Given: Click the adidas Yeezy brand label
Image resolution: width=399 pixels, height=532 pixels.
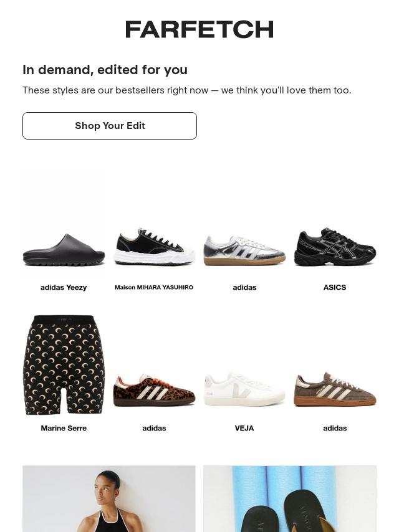Looking at the screenshot, I should click(64, 287).
